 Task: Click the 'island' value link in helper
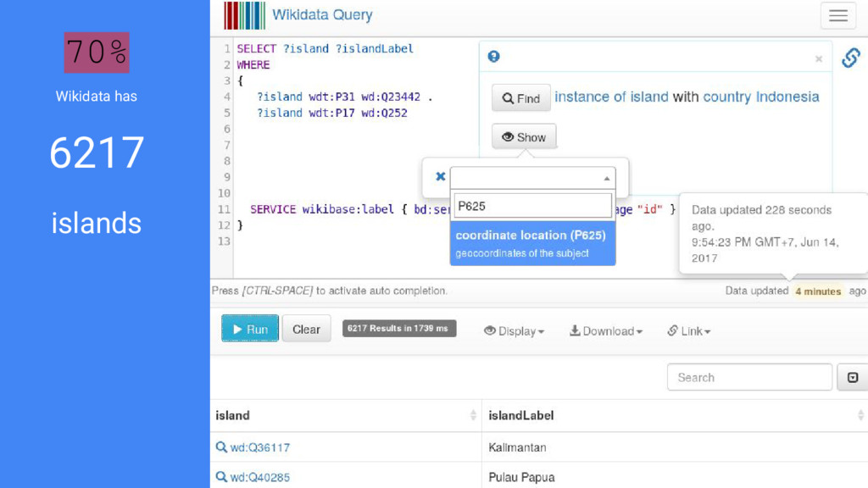[x=649, y=97]
